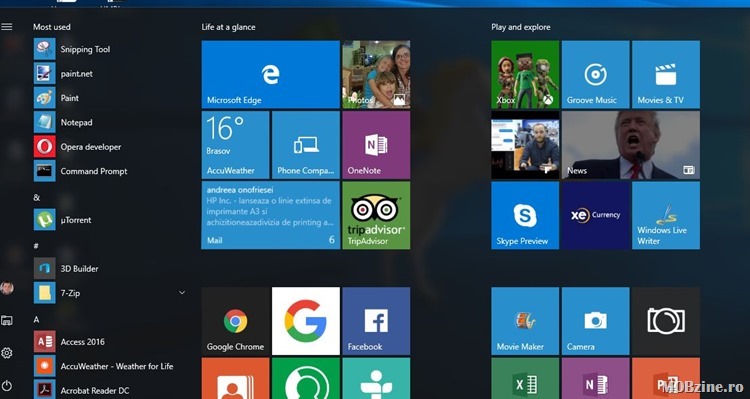Click the Power button icon

pos(7,386)
